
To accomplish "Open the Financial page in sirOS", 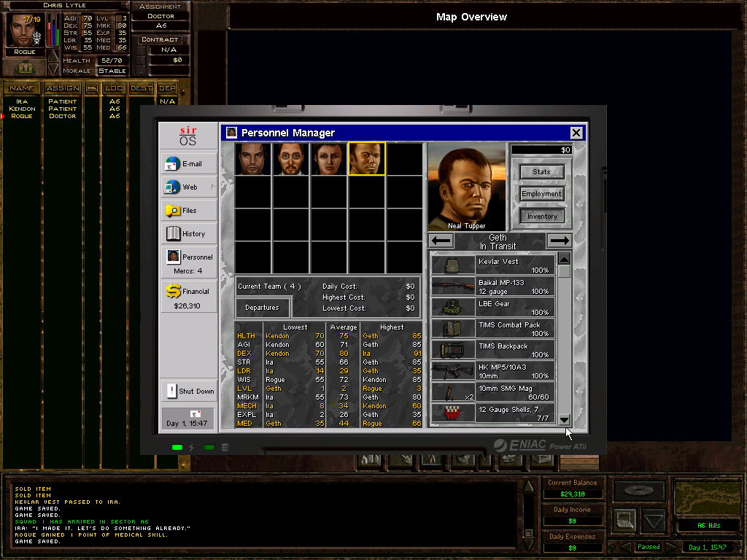I will point(189,297).
